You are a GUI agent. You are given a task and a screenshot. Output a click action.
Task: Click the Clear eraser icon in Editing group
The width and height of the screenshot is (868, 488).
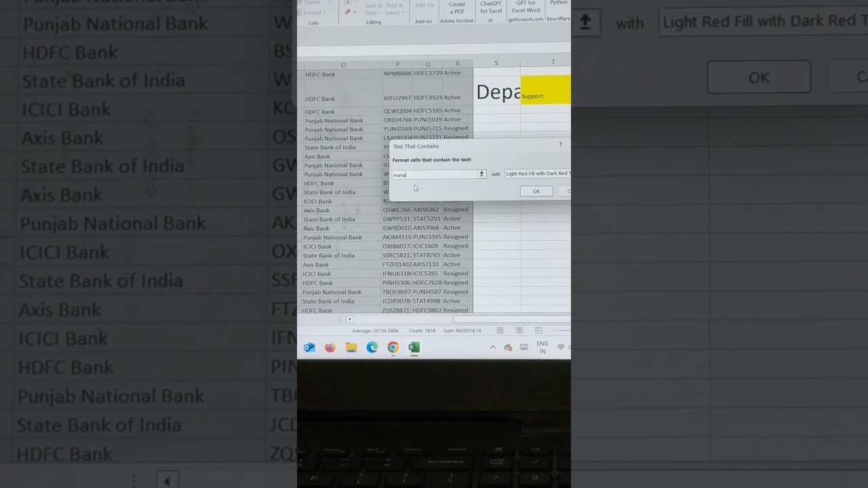pos(348,12)
